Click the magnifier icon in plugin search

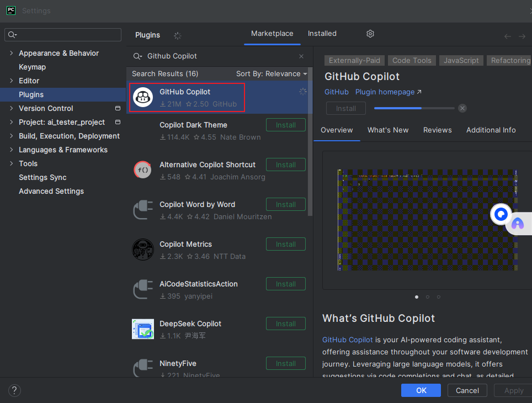click(x=137, y=56)
